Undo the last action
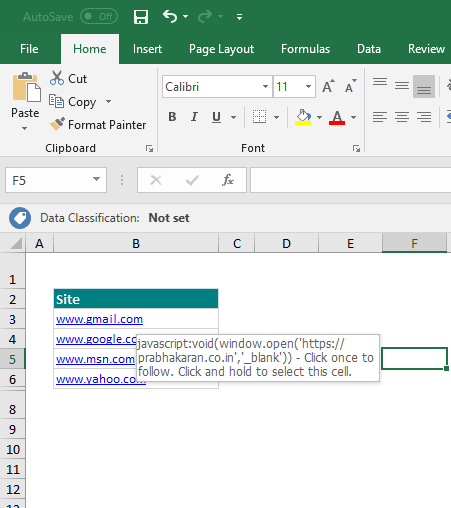 [170, 16]
